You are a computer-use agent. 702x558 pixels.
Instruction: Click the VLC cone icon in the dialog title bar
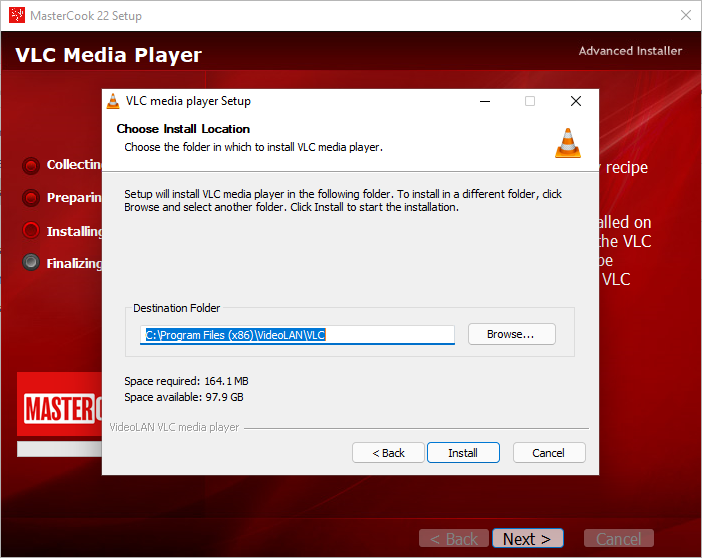click(x=113, y=101)
